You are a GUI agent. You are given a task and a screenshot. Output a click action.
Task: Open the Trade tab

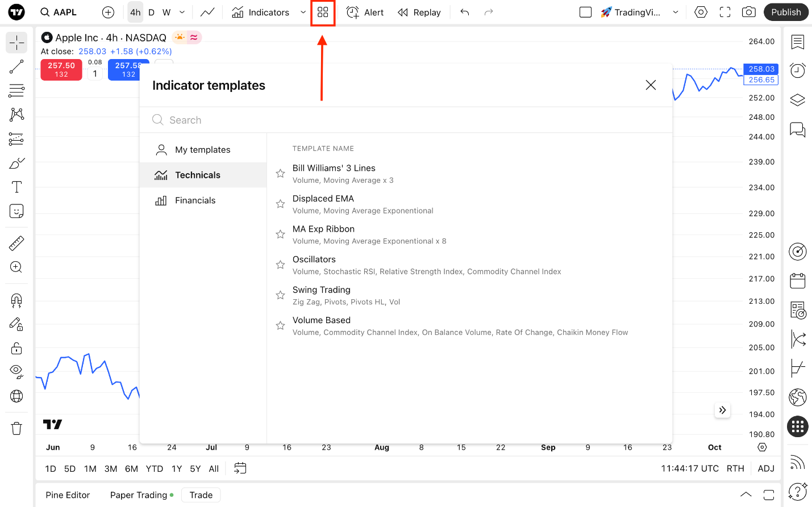[201, 495]
